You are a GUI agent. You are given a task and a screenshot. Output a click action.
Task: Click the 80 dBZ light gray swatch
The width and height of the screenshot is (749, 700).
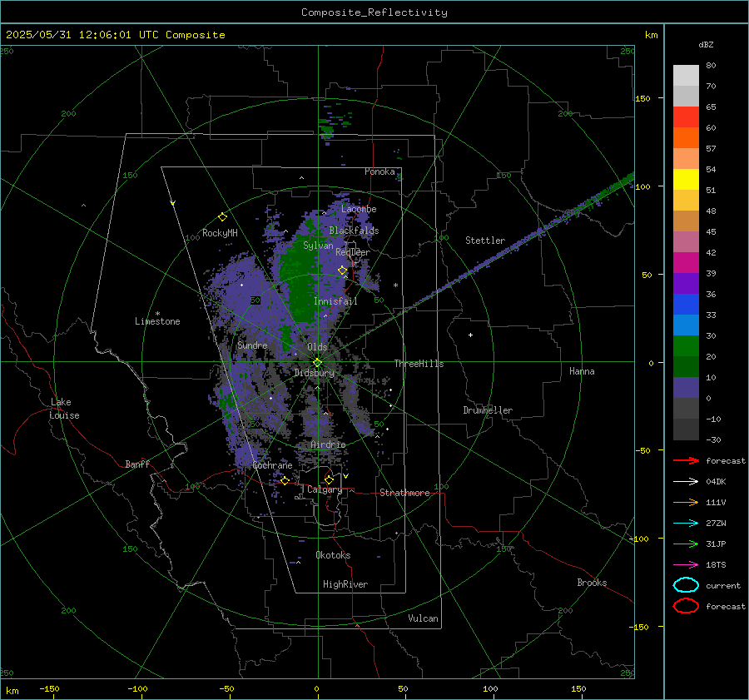coord(686,75)
